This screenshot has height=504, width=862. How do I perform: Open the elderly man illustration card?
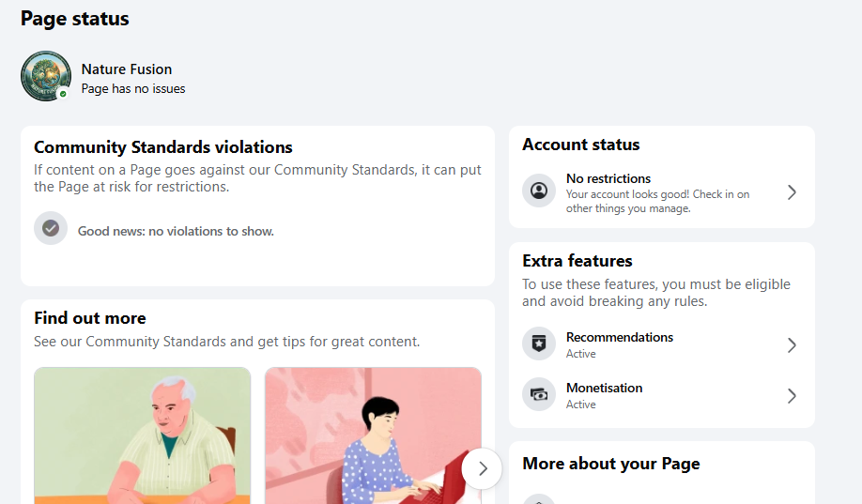click(x=143, y=435)
